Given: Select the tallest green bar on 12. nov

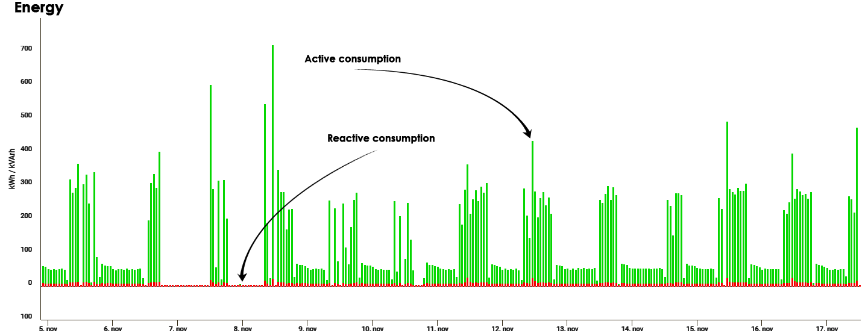Looking at the screenshot, I should 532,211.
